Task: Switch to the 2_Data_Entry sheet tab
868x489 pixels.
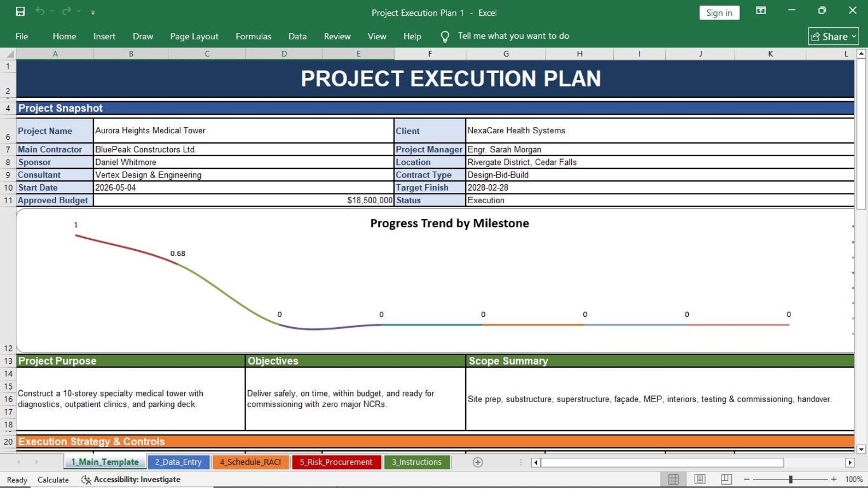Action: (x=178, y=462)
